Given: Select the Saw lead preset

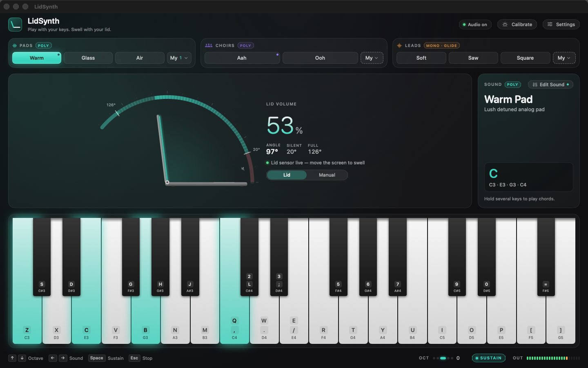Looking at the screenshot, I should 473,58.
